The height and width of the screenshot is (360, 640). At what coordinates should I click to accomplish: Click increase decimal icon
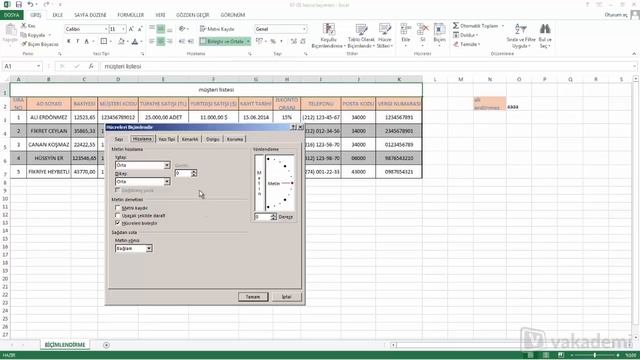coord(293,41)
